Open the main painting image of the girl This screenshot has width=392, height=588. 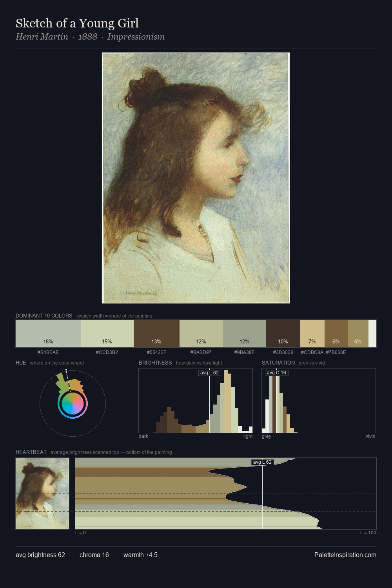(x=196, y=178)
